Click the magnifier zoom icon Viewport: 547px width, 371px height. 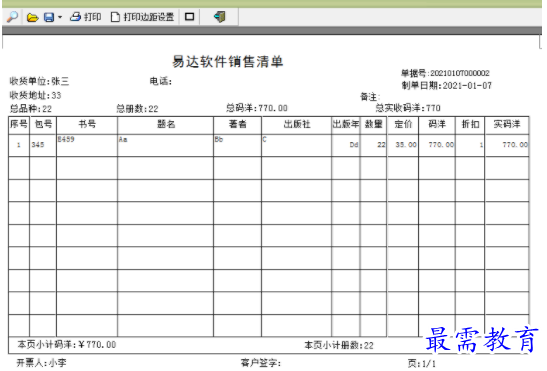(12, 16)
